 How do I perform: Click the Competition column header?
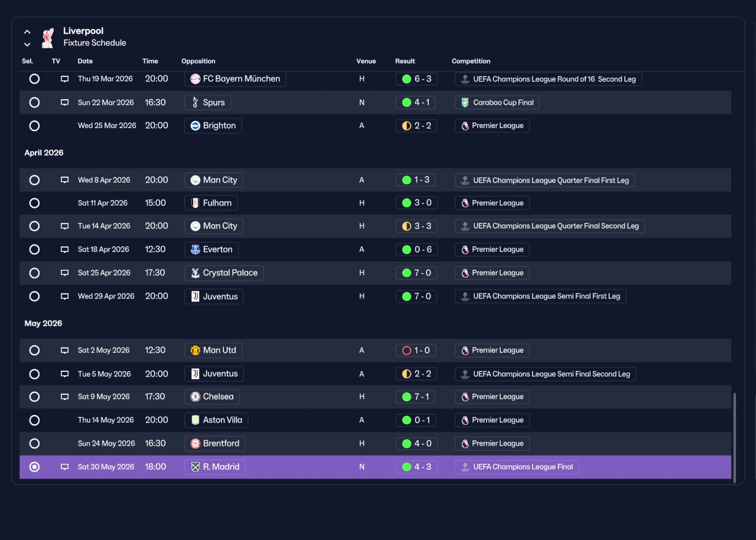tap(471, 61)
